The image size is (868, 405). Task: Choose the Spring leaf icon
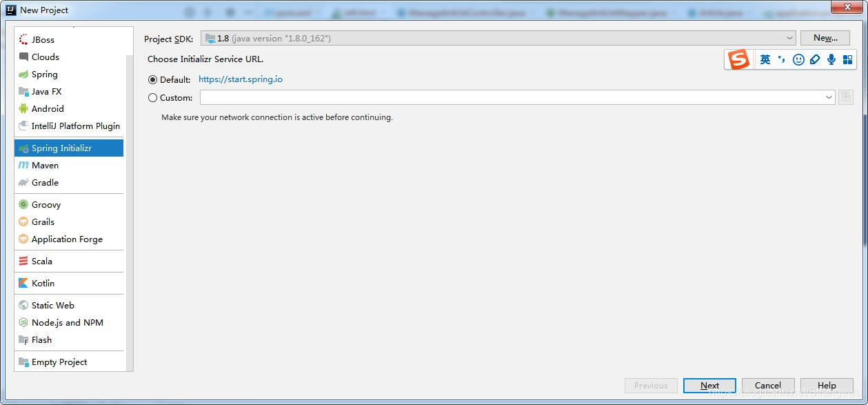click(23, 75)
